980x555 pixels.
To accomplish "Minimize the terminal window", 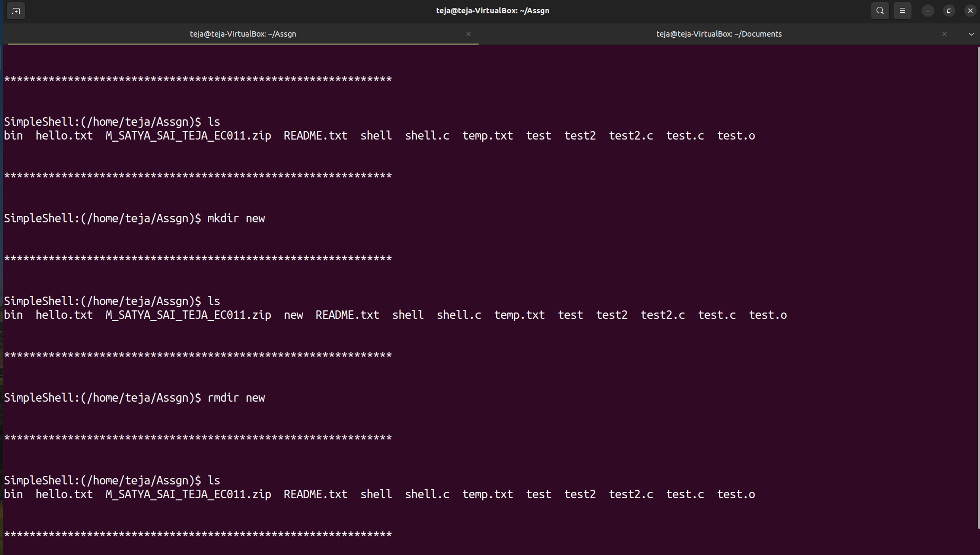I will 927,11.
